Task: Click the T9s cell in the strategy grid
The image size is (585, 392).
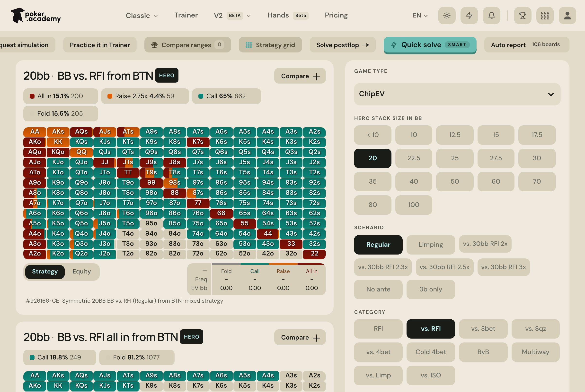Action: (151, 172)
